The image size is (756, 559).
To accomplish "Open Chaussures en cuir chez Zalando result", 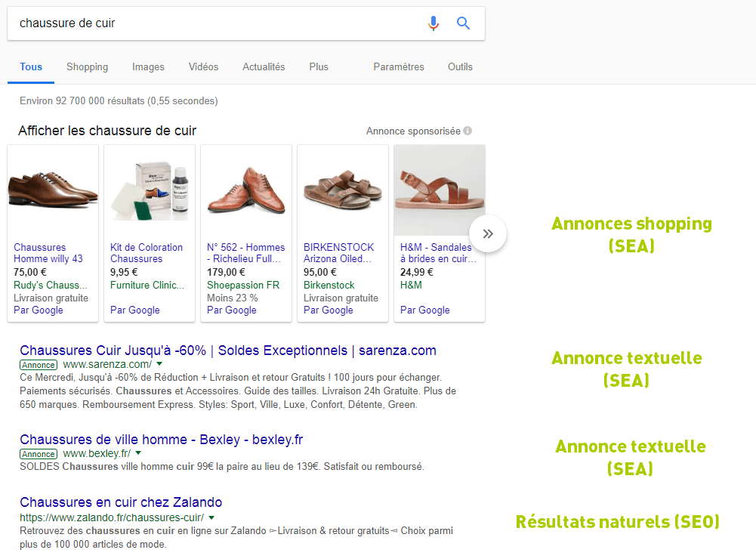I will coord(121,502).
